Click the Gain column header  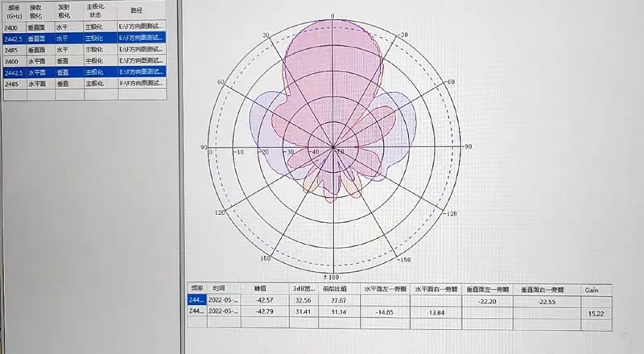pos(592,288)
